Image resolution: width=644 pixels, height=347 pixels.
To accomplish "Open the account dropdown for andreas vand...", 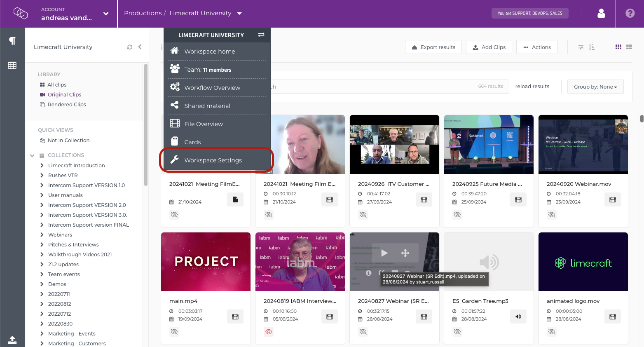I will (106, 14).
